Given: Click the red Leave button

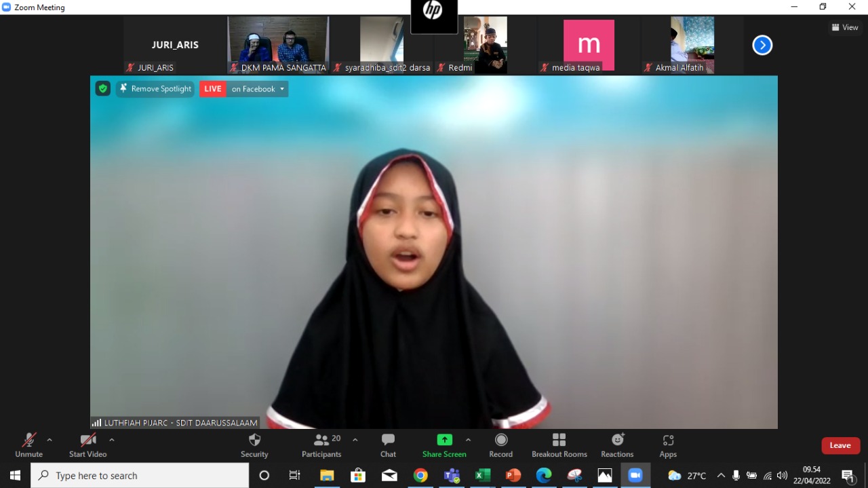Looking at the screenshot, I should point(840,445).
